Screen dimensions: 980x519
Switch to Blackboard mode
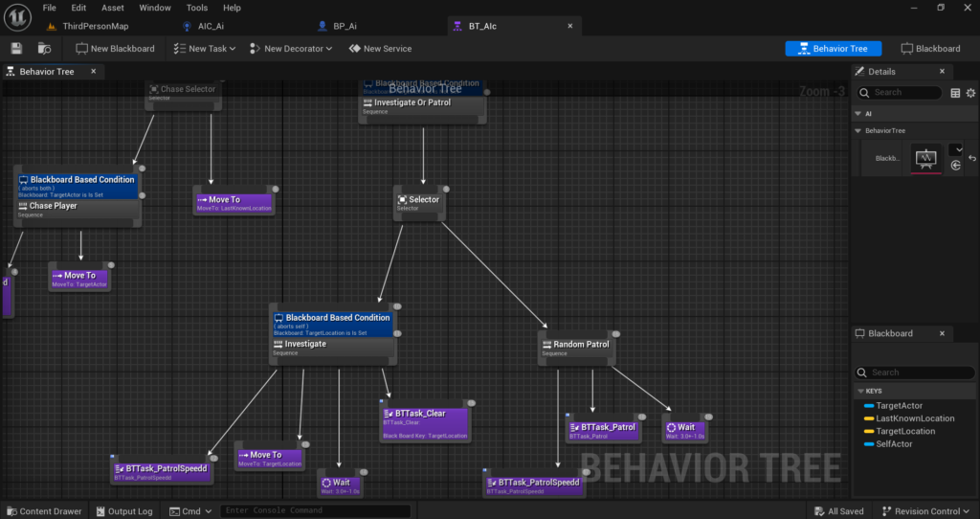[x=930, y=49]
